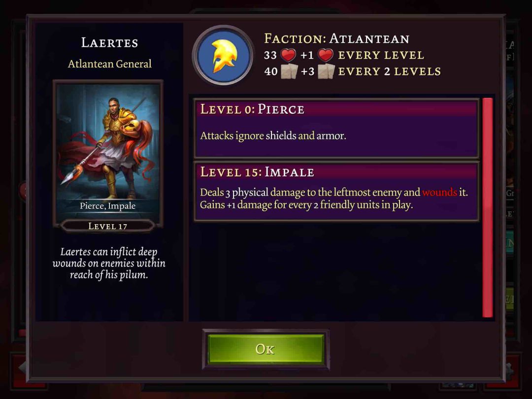Click the Laertes flavor text about his pilum
The image size is (532, 399).
pos(109,263)
